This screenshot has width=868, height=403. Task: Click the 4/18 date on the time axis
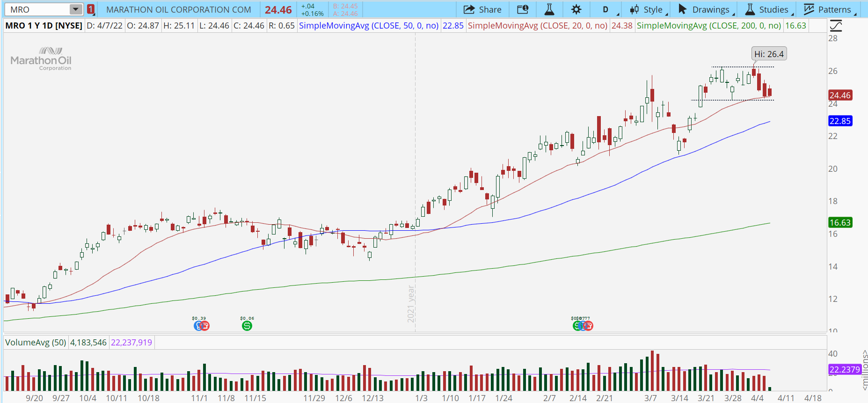(813, 398)
